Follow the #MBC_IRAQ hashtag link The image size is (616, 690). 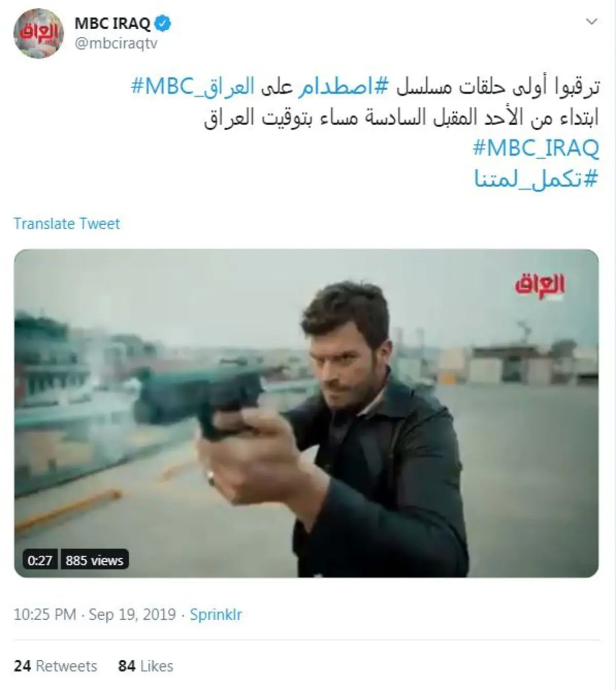[535, 148]
